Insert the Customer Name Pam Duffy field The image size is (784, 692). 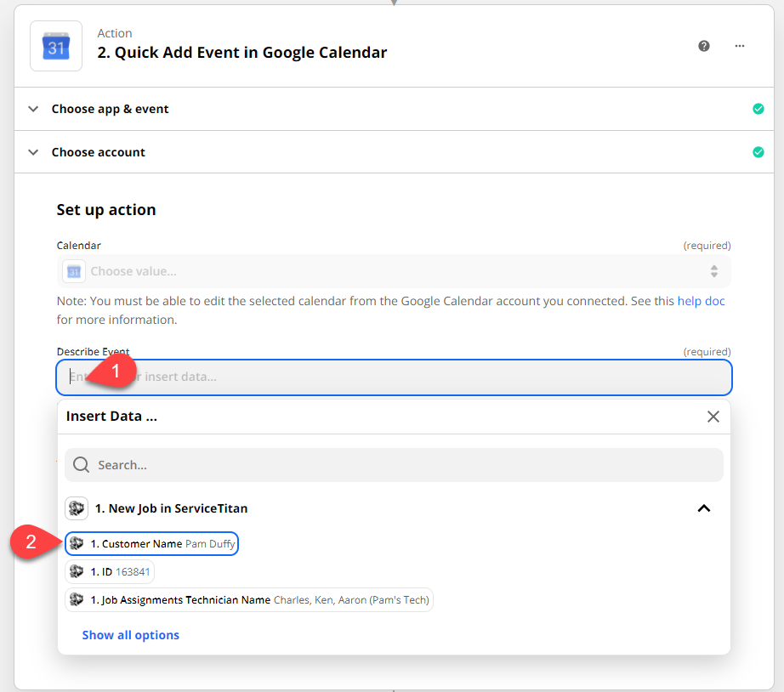(x=151, y=543)
